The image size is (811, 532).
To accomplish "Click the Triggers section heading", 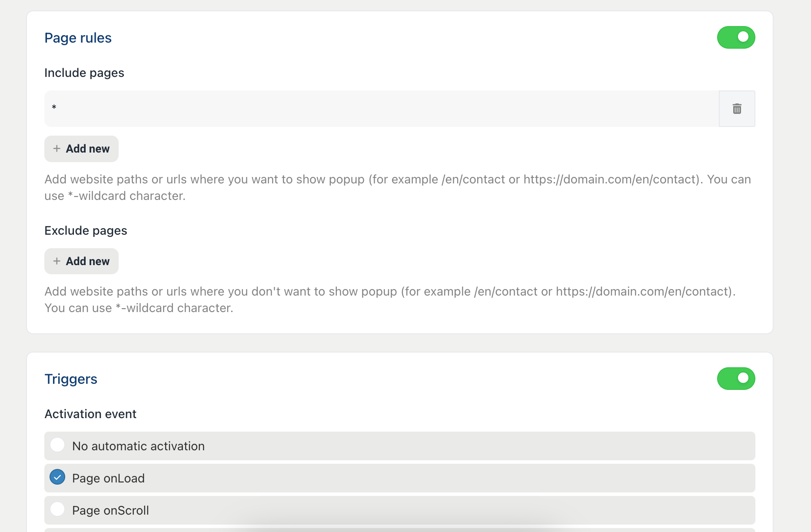I will pyautogui.click(x=71, y=379).
